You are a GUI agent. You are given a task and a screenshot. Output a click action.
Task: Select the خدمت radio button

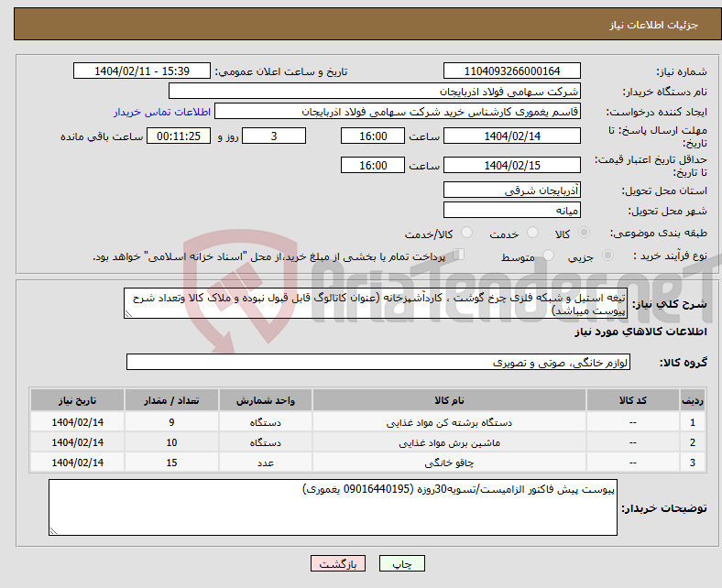coord(532,233)
